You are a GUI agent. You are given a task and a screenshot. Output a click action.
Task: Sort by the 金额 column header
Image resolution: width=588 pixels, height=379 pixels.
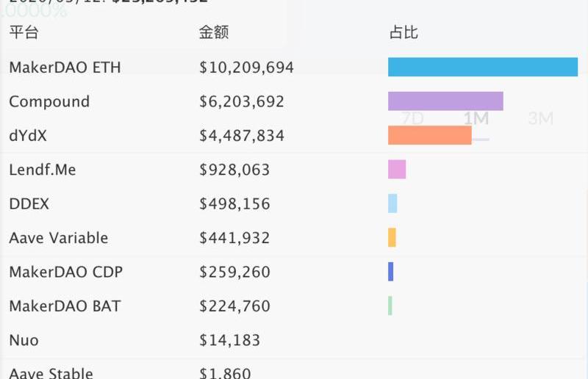click(x=214, y=33)
